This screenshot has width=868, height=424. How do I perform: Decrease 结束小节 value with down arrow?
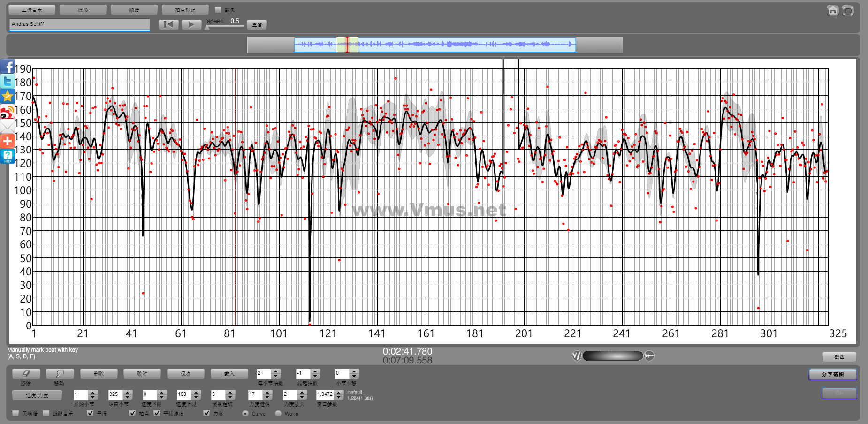pyautogui.click(x=128, y=397)
